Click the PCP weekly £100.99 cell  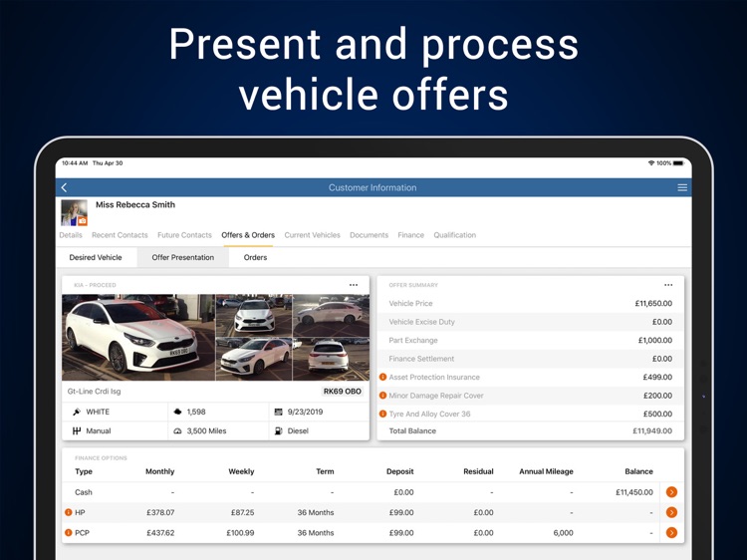click(x=240, y=533)
